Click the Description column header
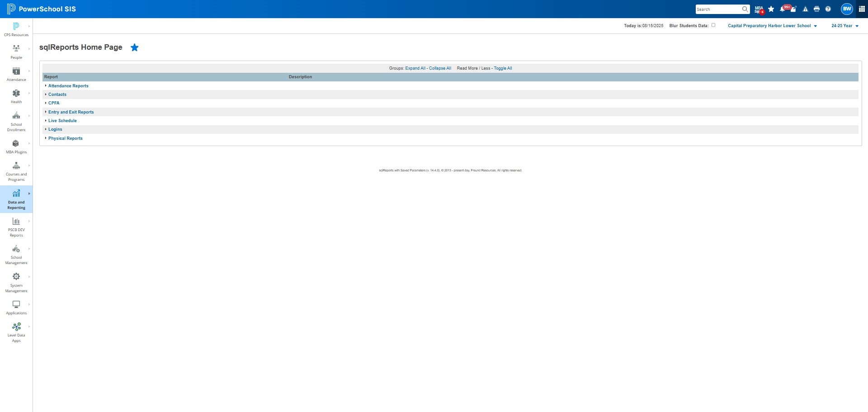This screenshot has height=412, width=868. tap(300, 77)
